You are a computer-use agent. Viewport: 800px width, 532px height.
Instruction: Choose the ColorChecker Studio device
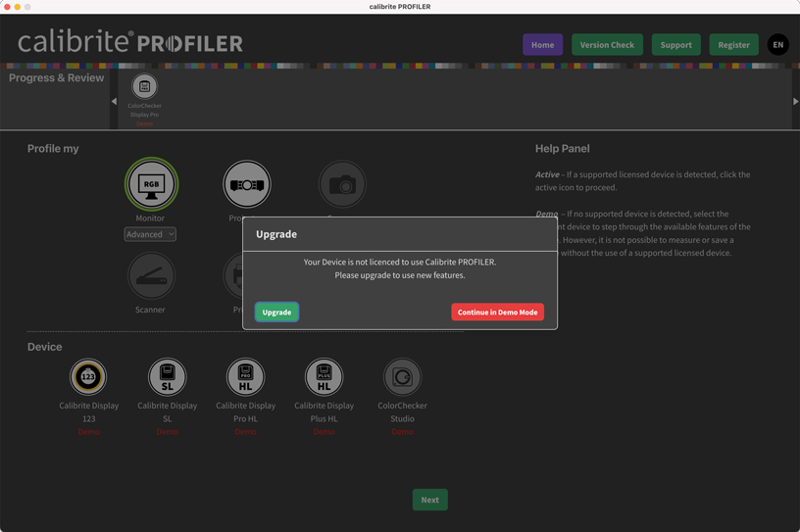(x=402, y=377)
